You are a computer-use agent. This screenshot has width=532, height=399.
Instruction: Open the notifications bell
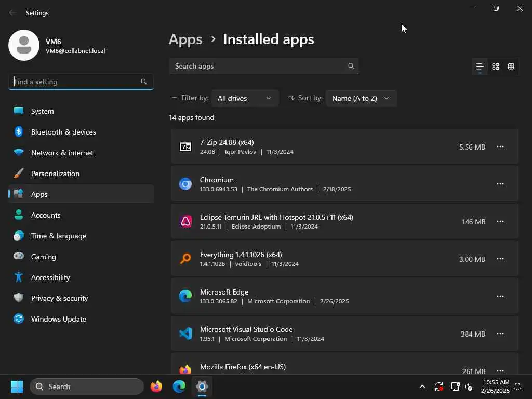[x=517, y=387]
